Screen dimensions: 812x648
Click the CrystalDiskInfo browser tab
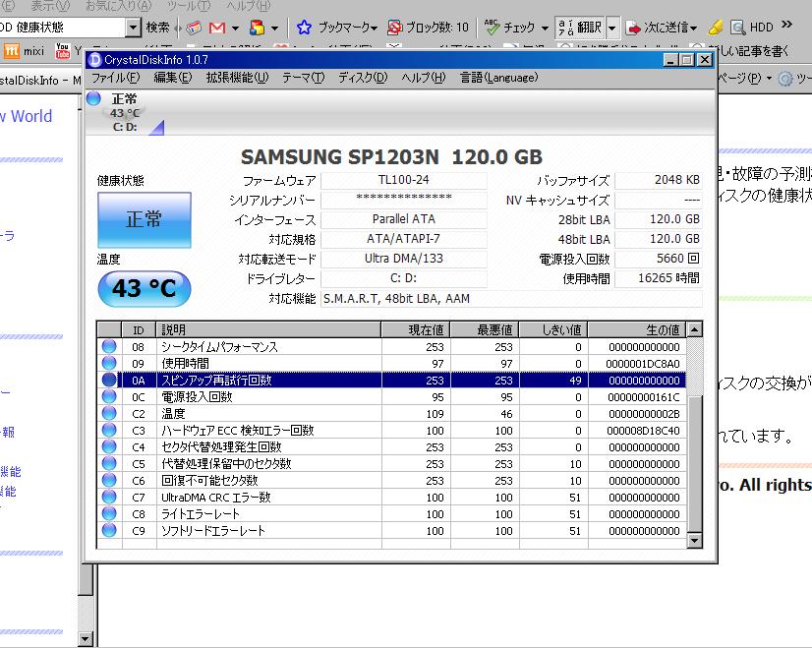(41, 81)
